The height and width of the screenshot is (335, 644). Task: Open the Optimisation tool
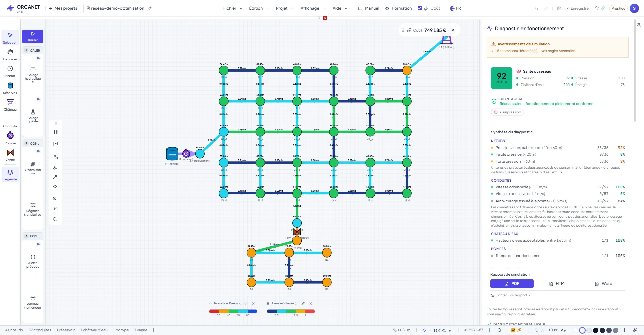point(33,168)
